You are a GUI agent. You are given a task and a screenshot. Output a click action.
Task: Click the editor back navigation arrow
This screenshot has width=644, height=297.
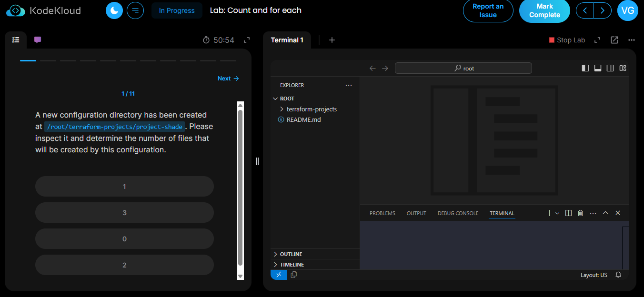coord(372,68)
